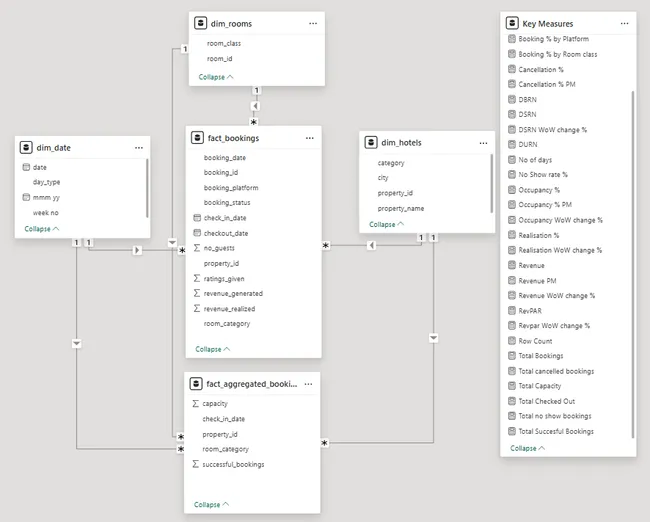650x522 pixels.
Task: Select booking_id field in fact_bookings
Action: coord(221,172)
